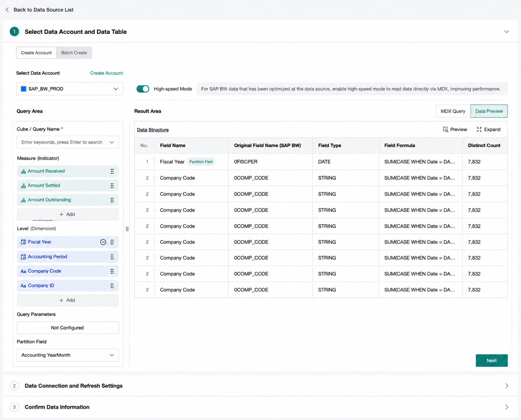
Task: Click the Aa text icon beside Company ID
Action: point(23,286)
